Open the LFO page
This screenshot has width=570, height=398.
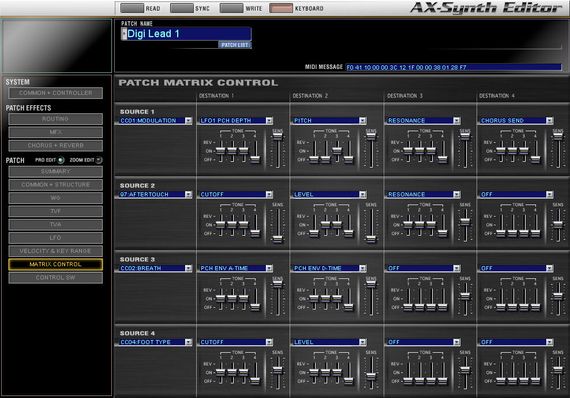(x=56, y=238)
